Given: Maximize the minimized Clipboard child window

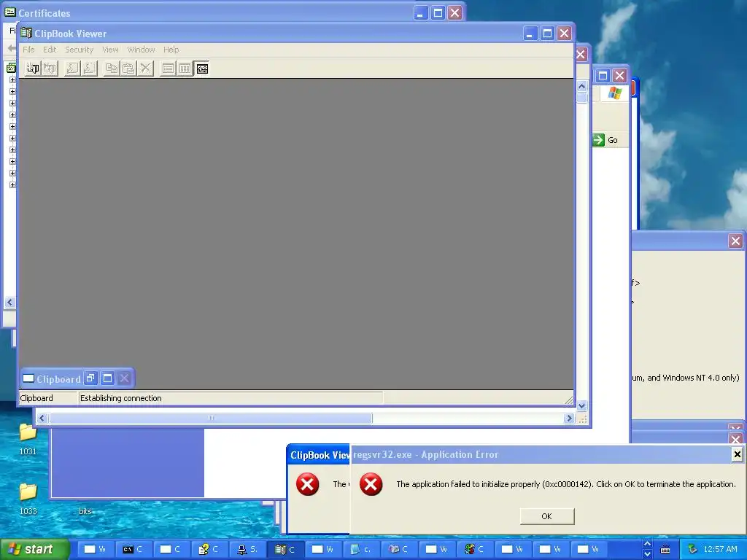Looking at the screenshot, I should tap(108, 378).
